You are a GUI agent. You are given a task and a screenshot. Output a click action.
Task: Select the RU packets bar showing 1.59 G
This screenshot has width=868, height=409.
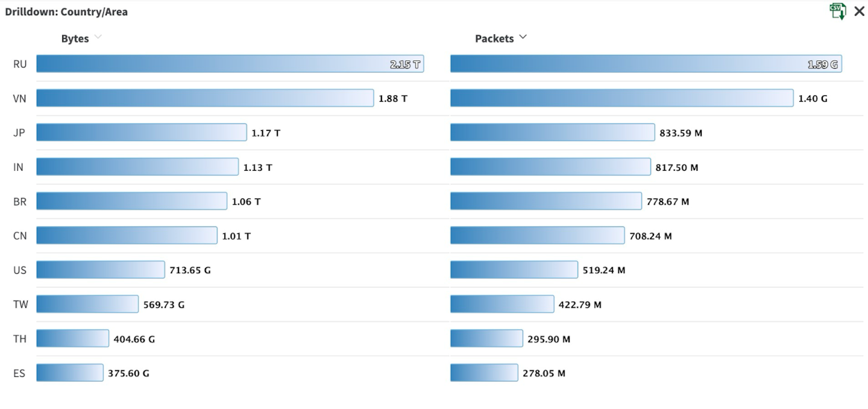pyautogui.click(x=646, y=64)
